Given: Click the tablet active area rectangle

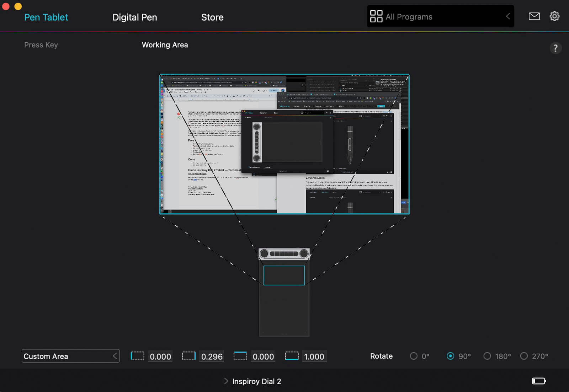Looking at the screenshot, I should (284, 275).
